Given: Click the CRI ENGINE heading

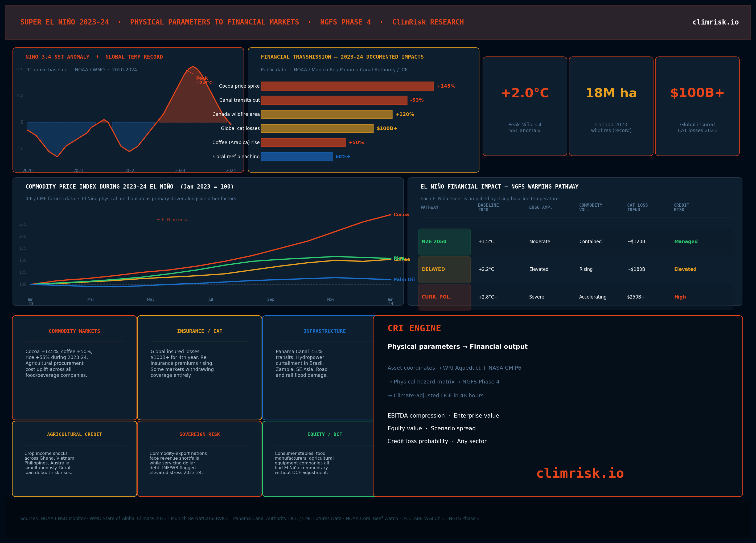Looking at the screenshot, I should pyautogui.click(x=414, y=328).
